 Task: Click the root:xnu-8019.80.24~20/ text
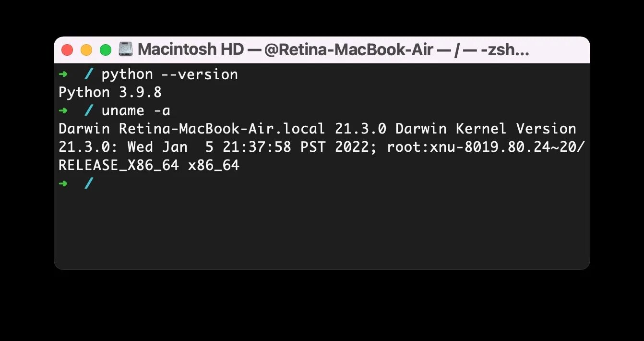pyautogui.click(x=486, y=147)
